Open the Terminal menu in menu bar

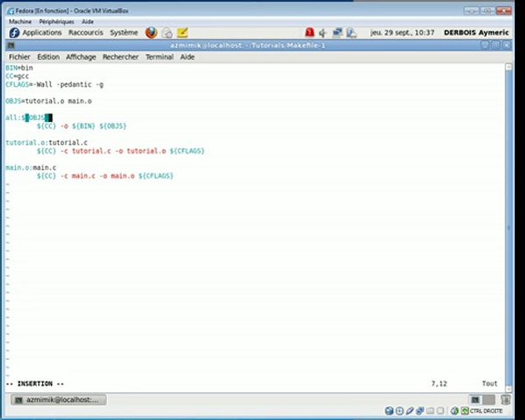coord(159,57)
